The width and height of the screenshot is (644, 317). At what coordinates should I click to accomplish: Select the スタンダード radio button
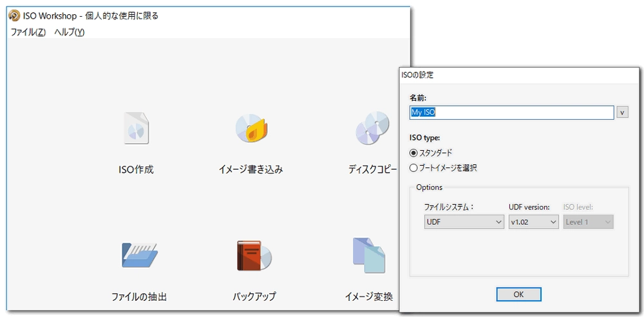coord(413,153)
